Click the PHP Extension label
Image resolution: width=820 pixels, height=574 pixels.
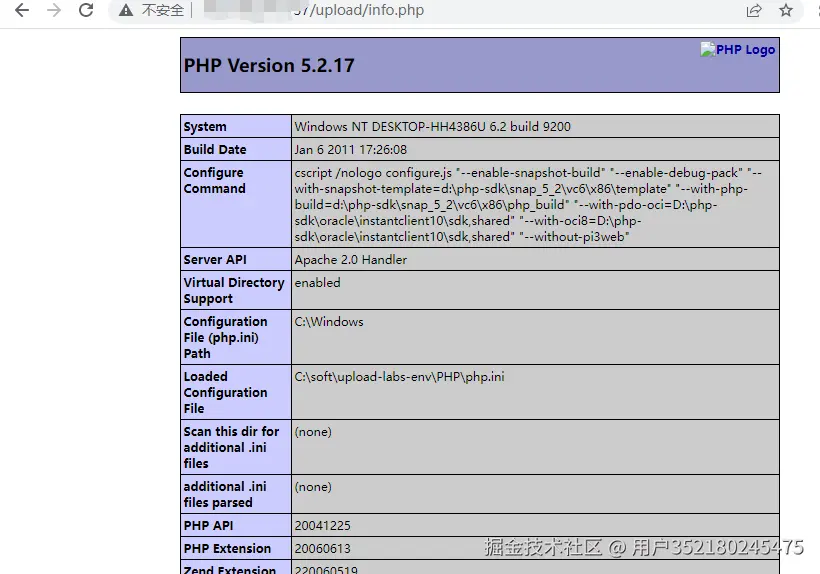coord(227,548)
